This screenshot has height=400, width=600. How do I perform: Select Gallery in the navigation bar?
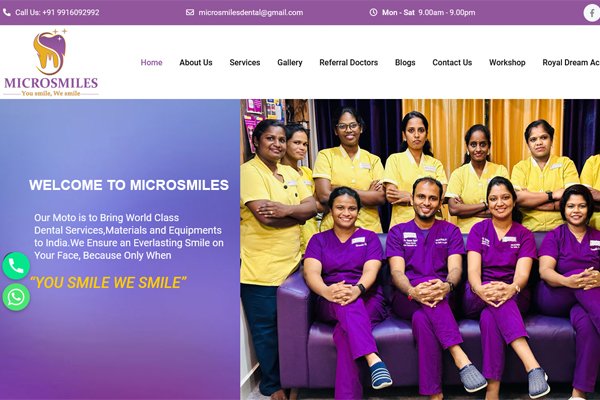[290, 62]
